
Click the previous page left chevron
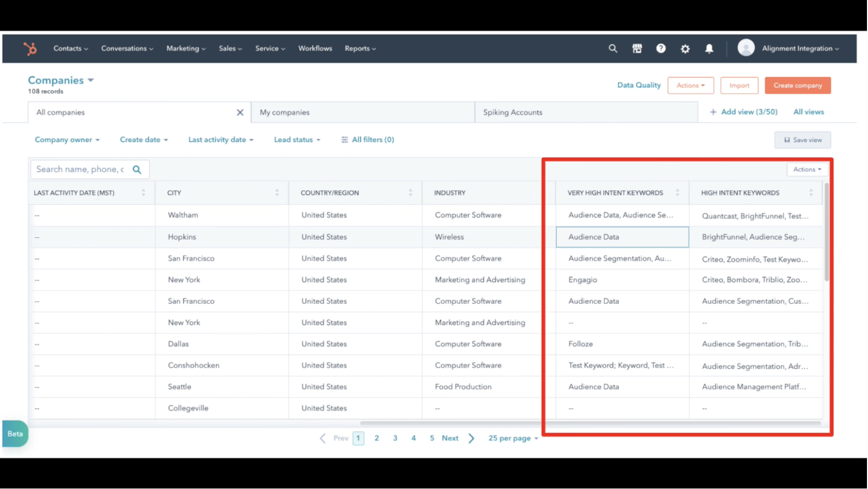(x=323, y=439)
